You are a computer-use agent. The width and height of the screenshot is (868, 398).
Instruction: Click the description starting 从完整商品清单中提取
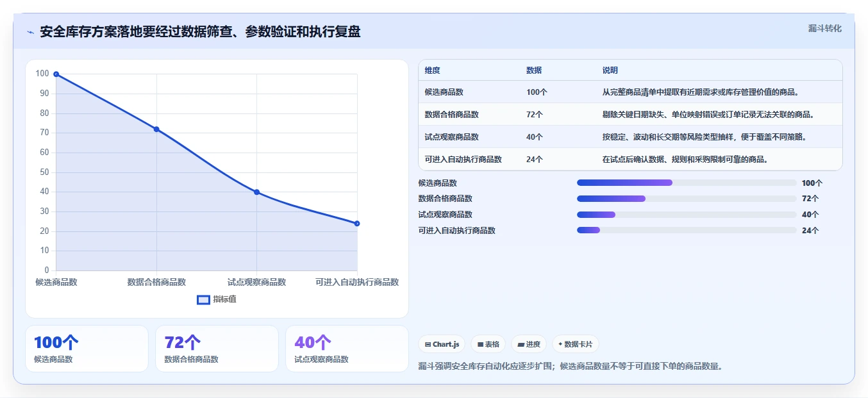701,92
